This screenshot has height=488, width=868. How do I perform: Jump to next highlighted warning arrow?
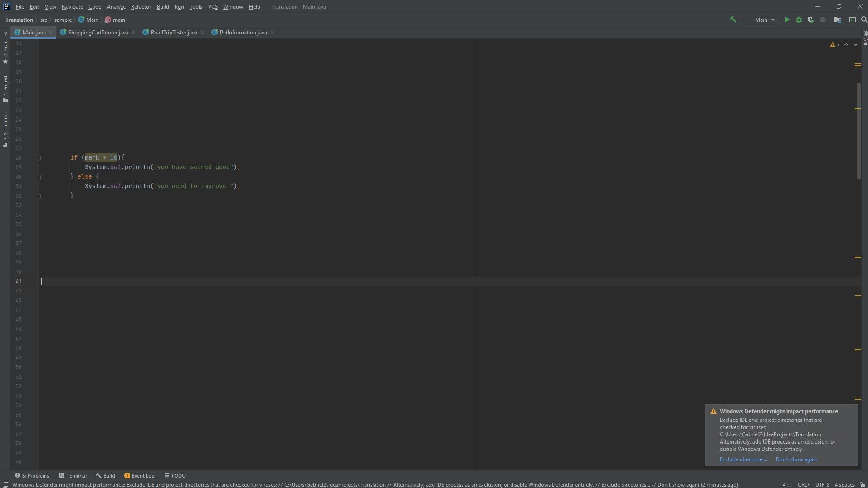856,44
